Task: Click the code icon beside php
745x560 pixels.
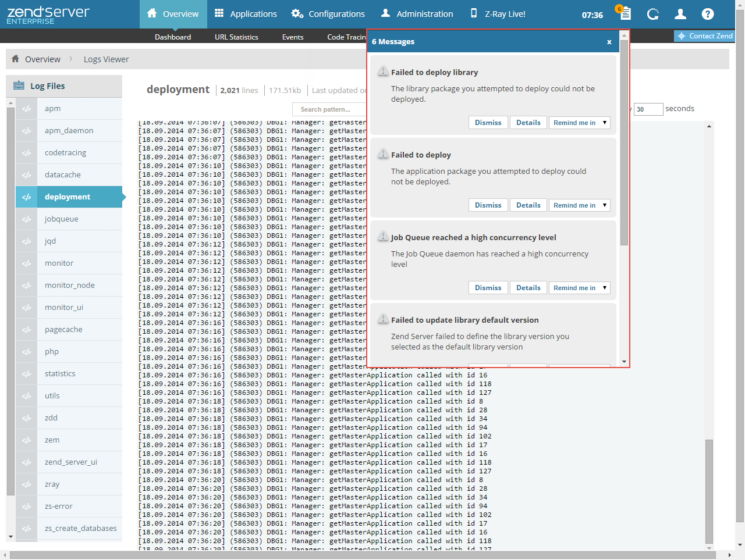Action: (27, 352)
